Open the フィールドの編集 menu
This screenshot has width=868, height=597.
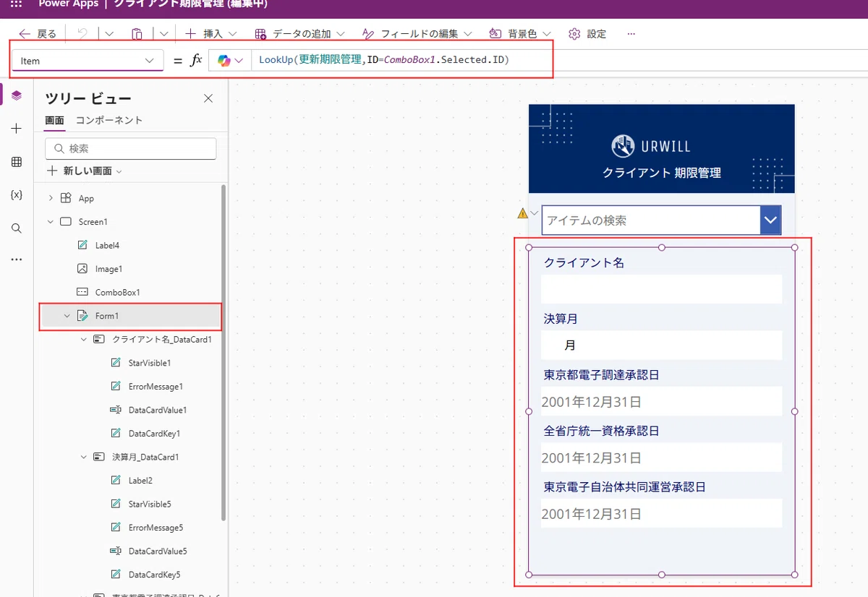(x=417, y=34)
